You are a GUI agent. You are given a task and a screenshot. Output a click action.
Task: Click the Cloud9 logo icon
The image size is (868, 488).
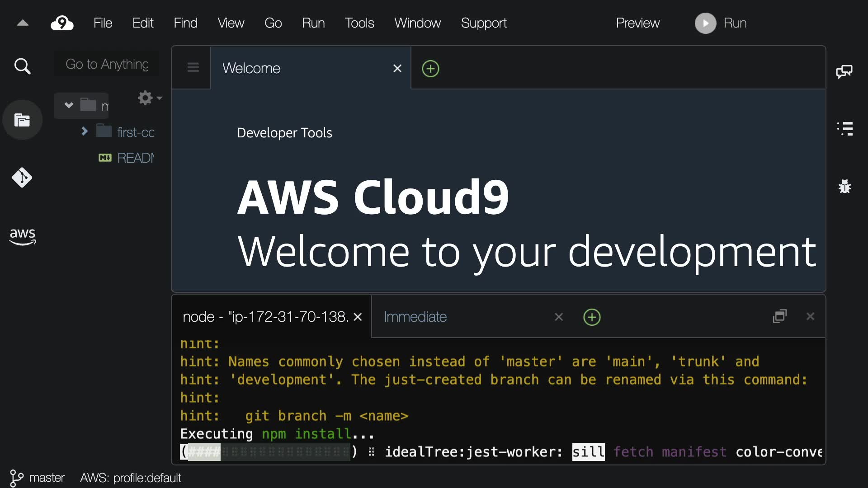coord(62,23)
